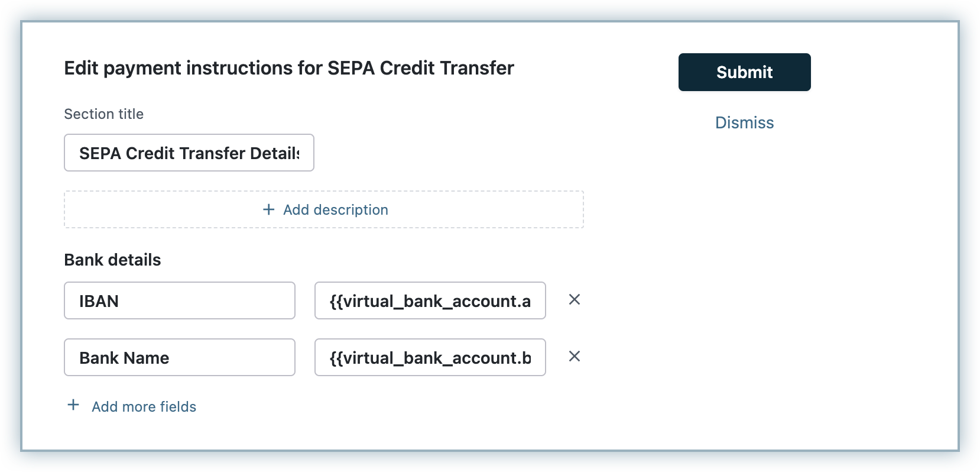
Task: Click the plus icon beside Add more fields
Action: [x=73, y=405]
